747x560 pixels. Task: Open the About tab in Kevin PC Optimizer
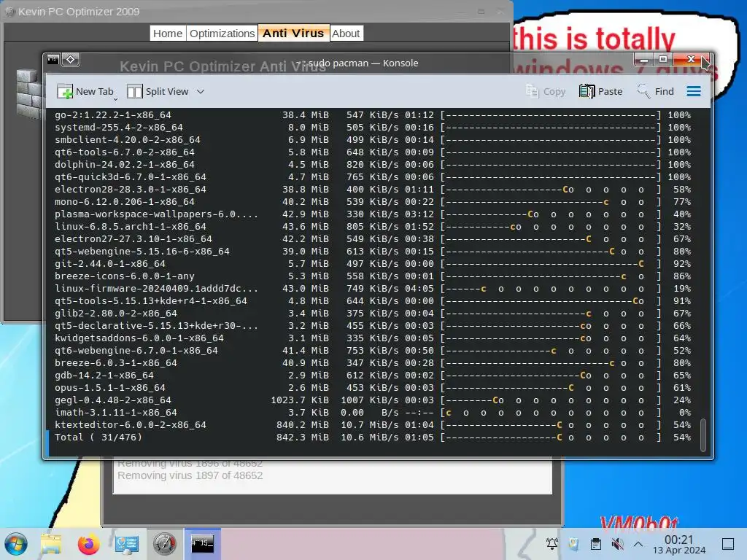coord(346,34)
